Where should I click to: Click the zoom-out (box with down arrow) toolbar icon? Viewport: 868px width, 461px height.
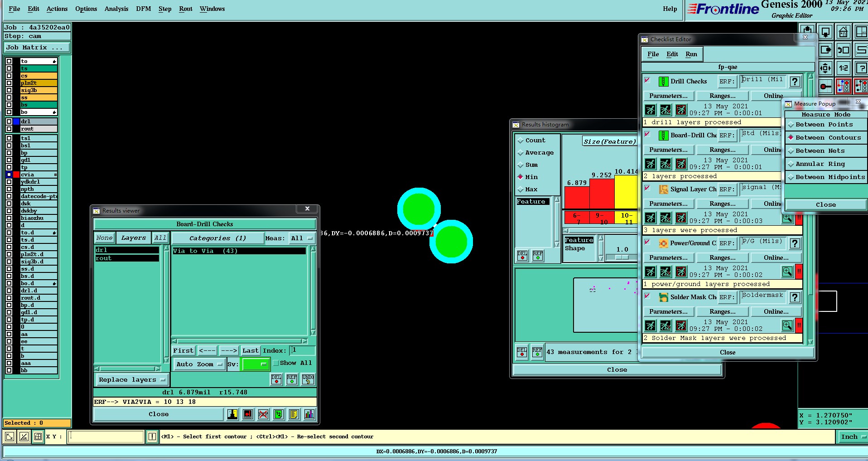pos(825,32)
